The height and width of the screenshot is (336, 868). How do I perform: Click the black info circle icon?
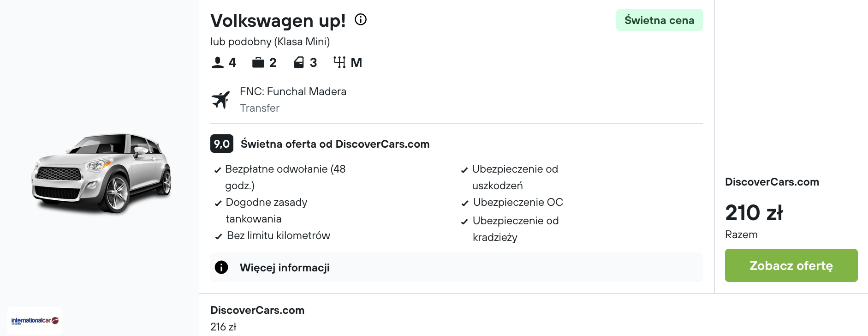[221, 267]
